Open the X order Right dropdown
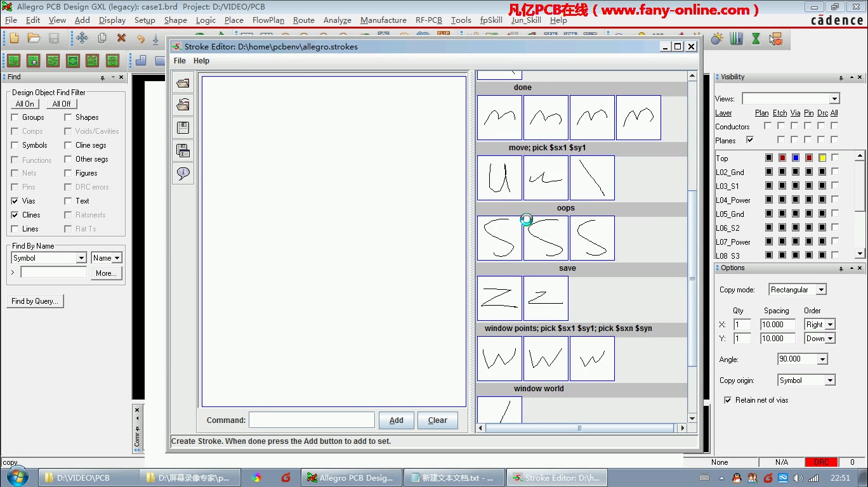The width and height of the screenshot is (868, 487). (x=830, y=325)
